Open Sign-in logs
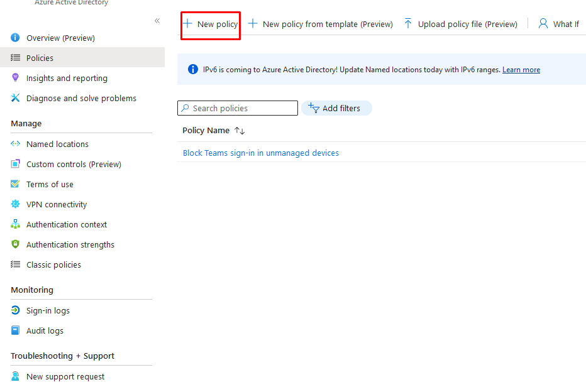 click(48, 310)
